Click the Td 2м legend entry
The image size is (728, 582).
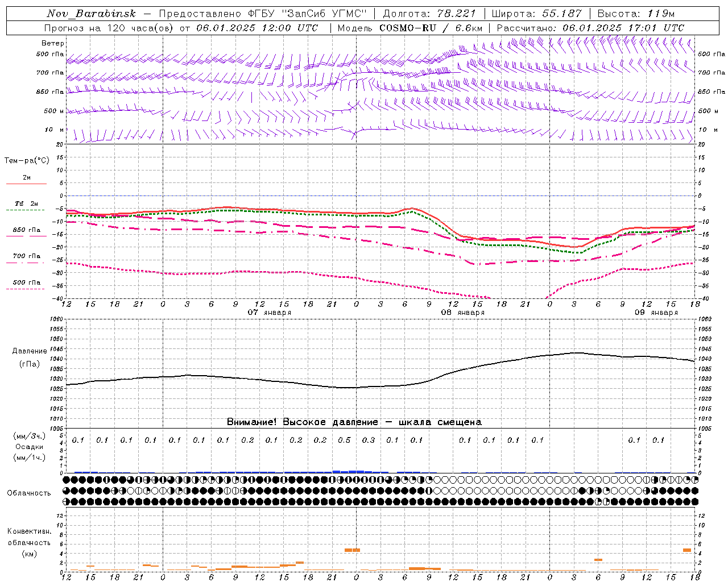point(26,203)
